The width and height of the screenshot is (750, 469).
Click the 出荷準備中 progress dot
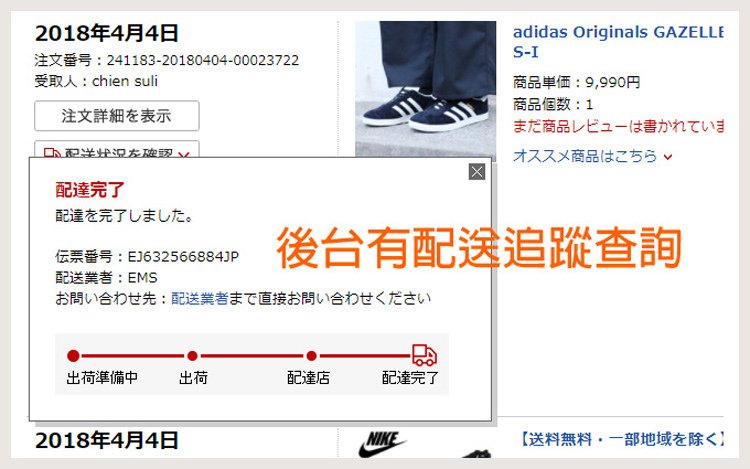[x=73, y=356]
